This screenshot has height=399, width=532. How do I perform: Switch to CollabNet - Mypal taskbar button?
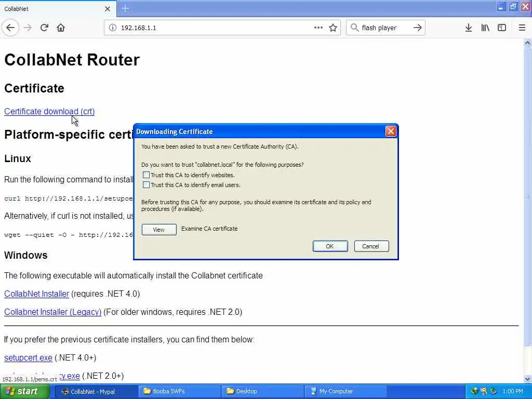(96, 391)
